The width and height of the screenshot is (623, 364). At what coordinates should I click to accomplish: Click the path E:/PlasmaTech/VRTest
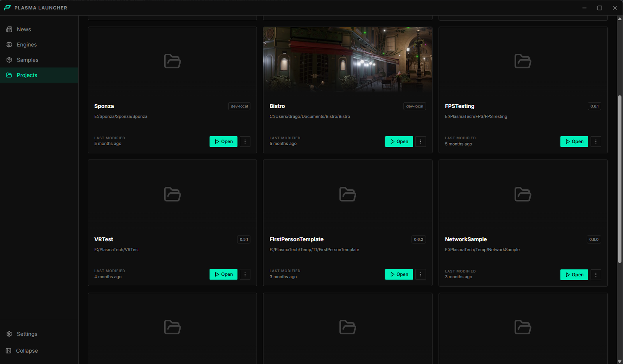[116, 250]
